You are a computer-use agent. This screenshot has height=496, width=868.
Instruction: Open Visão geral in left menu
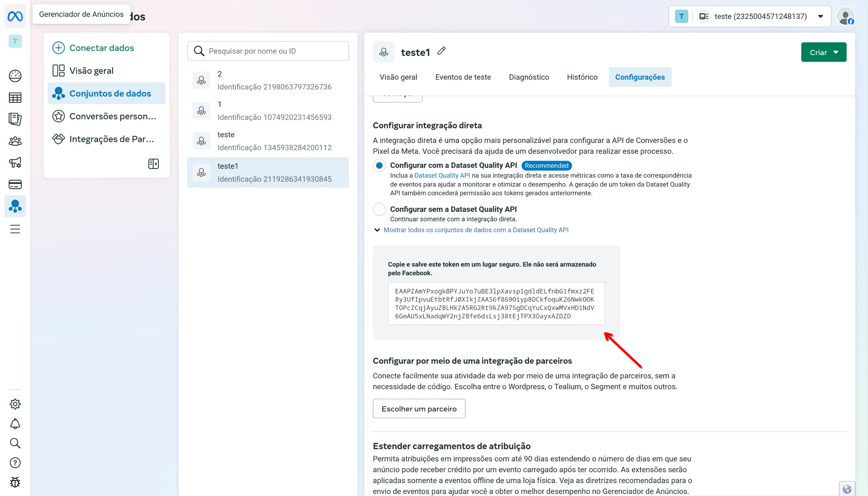click(106, 71)
